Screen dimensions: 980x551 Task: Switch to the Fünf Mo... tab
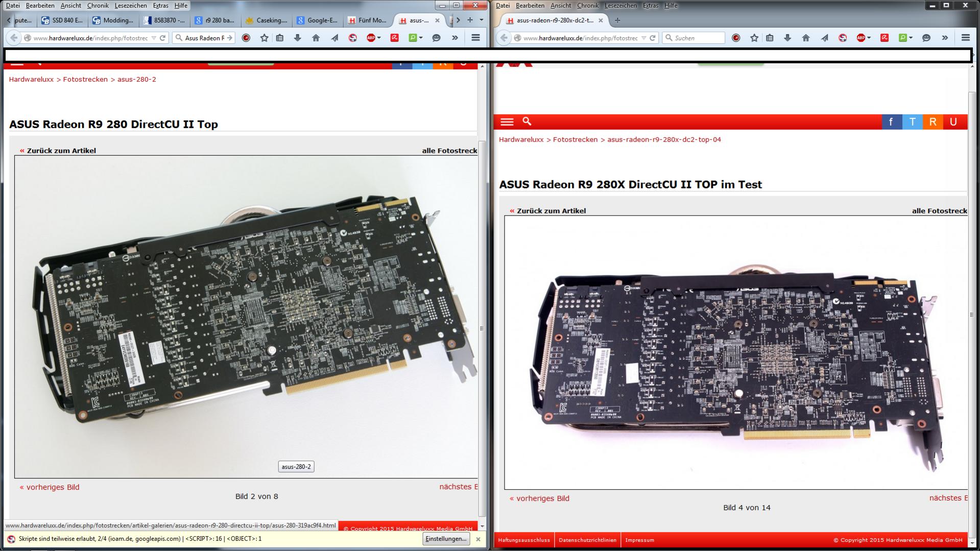point(368,20)
